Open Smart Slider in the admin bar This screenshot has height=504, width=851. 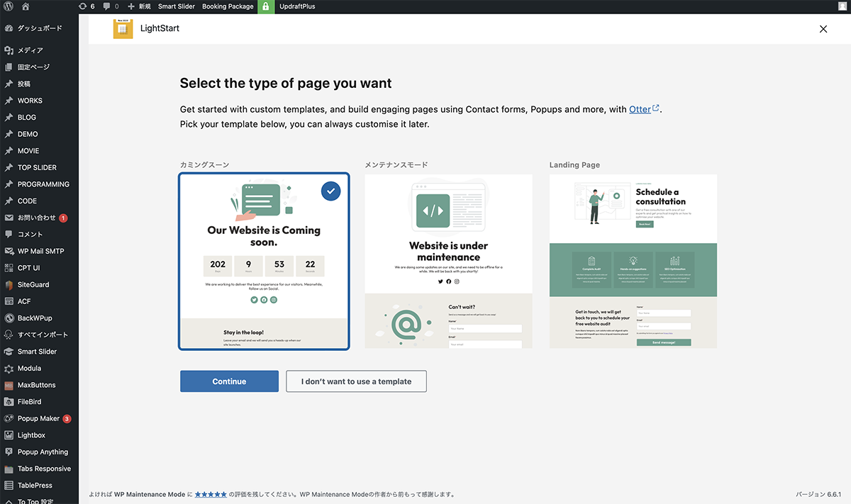[177, 6]
